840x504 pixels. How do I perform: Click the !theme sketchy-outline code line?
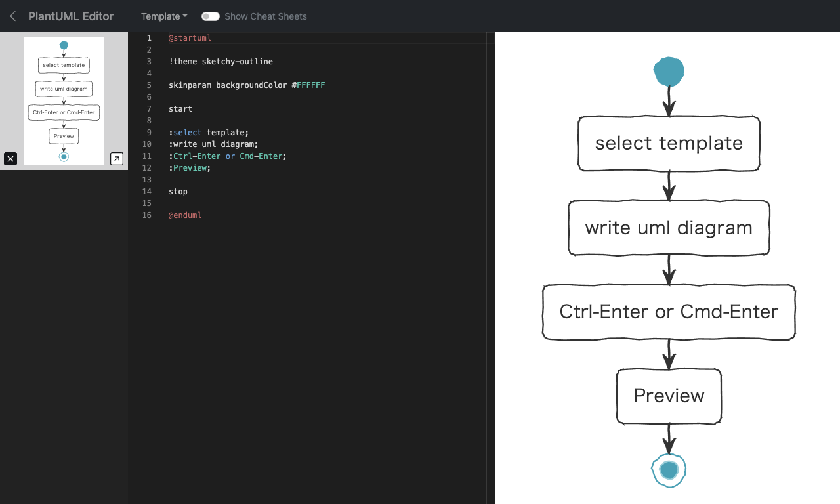[220, 62]
